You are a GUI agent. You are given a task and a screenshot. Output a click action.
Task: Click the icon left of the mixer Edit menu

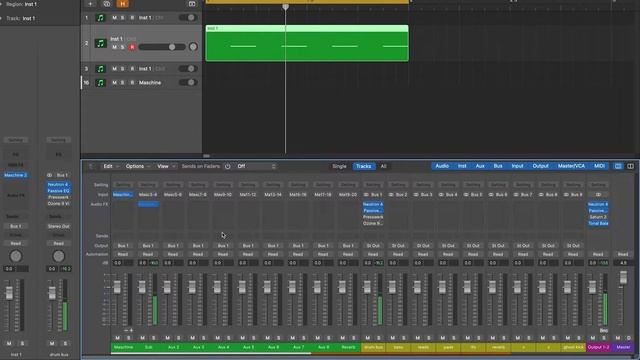click(x=91, y=166)
